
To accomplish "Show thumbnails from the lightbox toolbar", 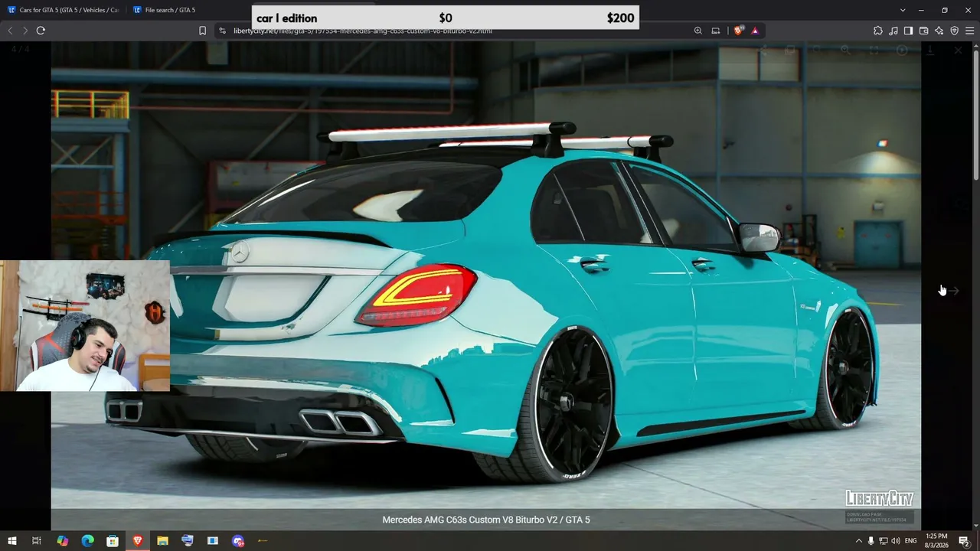I will tap(789, 51).
